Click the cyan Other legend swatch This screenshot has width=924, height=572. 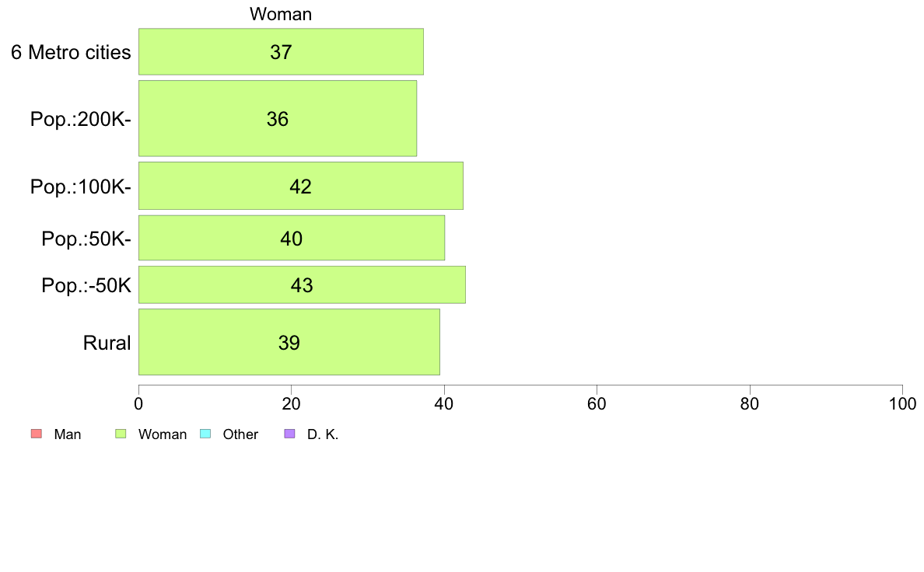point(205,434)
